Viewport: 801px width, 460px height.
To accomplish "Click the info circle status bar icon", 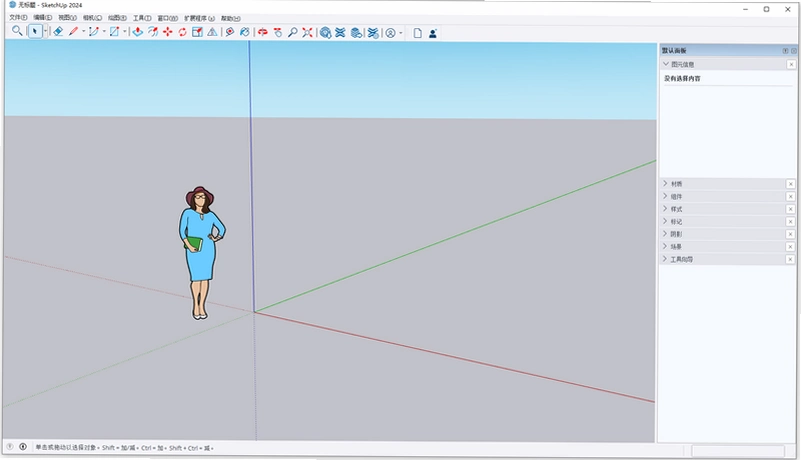I will click(x=23, y=447).
